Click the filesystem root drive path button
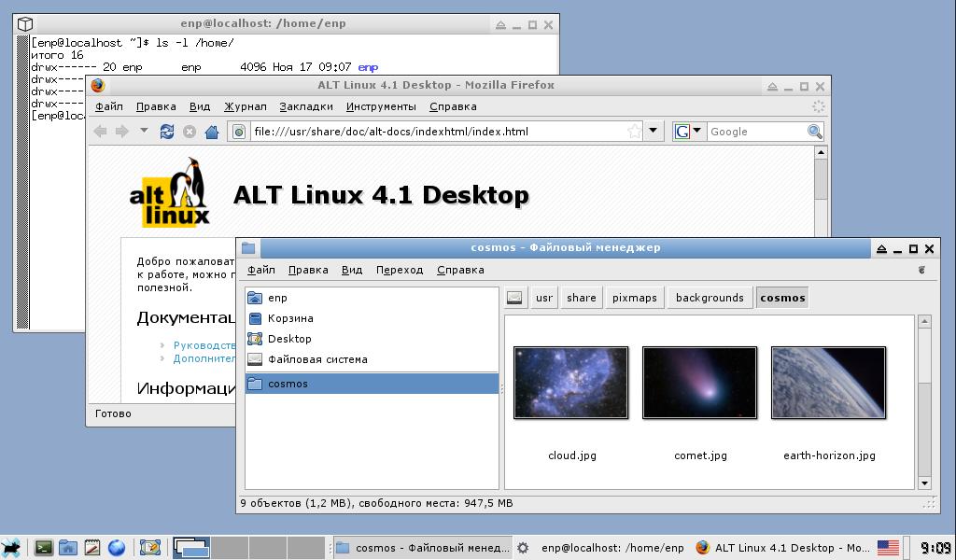 click(x=514, y=298)
